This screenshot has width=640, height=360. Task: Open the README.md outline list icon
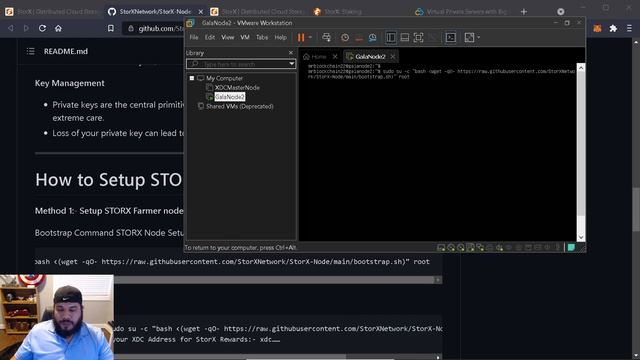click(x=31, y=51)
